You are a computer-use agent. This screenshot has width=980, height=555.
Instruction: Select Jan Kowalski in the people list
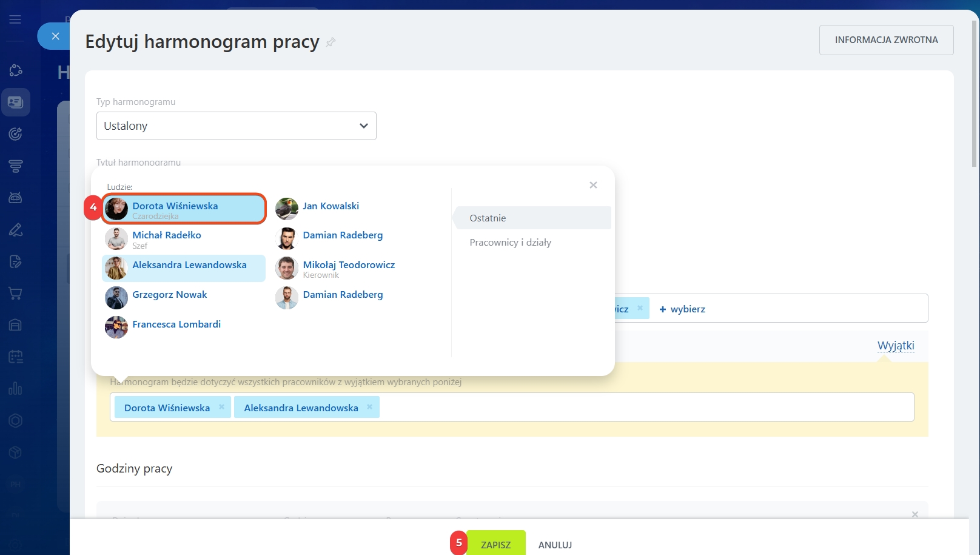coord(354,209)
